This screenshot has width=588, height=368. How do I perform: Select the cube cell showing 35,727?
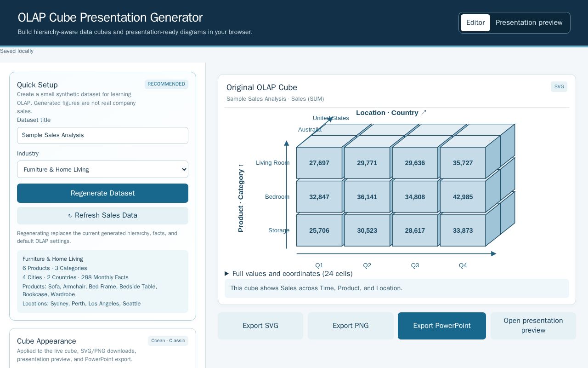pos(463,163)
